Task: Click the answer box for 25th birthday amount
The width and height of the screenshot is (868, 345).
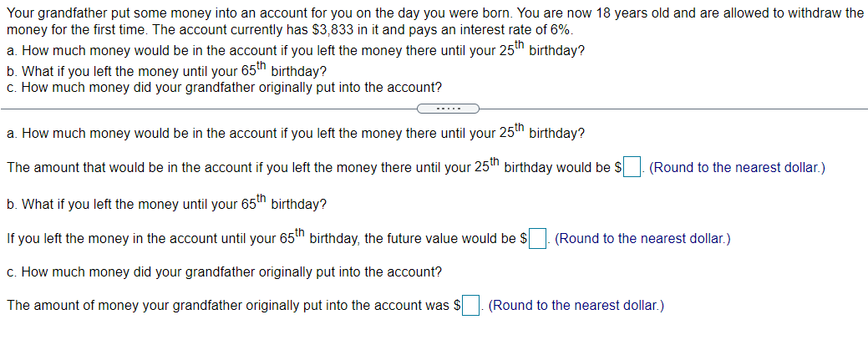Action: click(632, 168)
